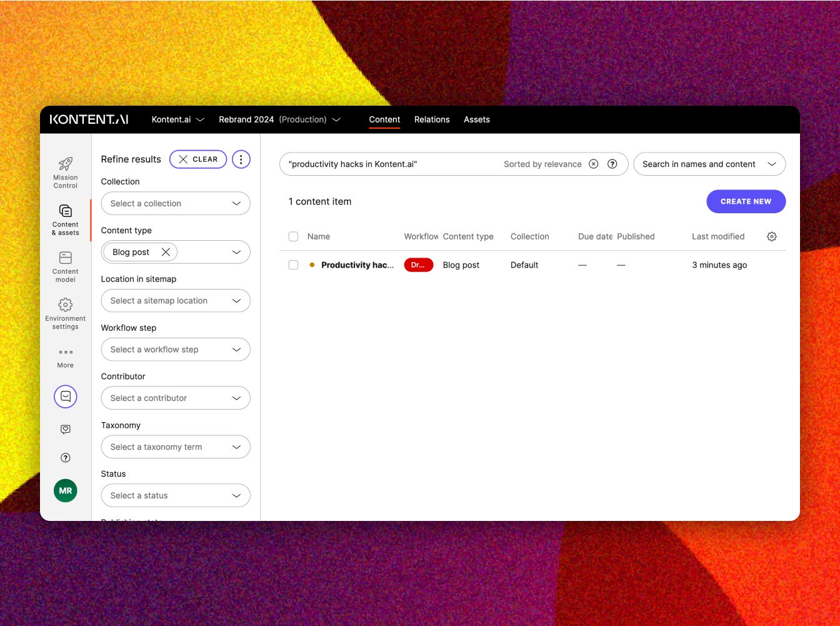840x626 pixels.
Task: Open Select a contributor dropdown
Action: click(176, 398)
